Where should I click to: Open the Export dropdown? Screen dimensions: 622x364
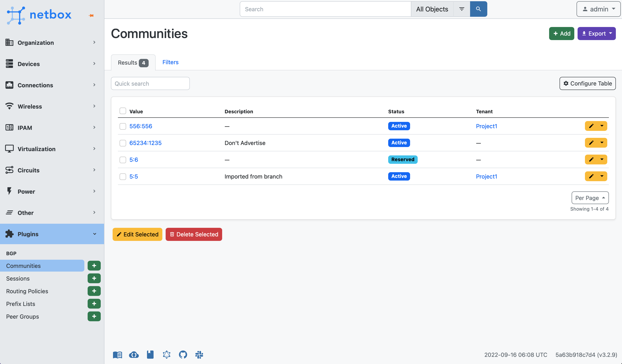[x=596, y=34]
